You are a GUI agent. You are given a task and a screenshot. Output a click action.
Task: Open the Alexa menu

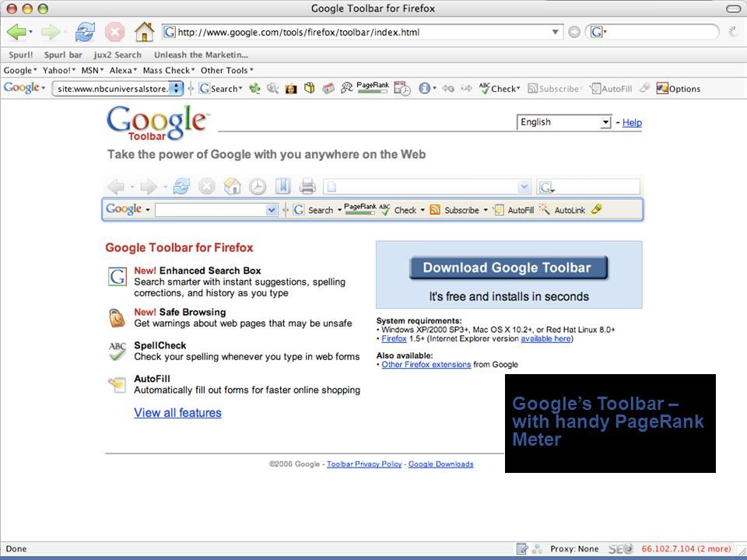pyautogui.click(x=123, y=71)
